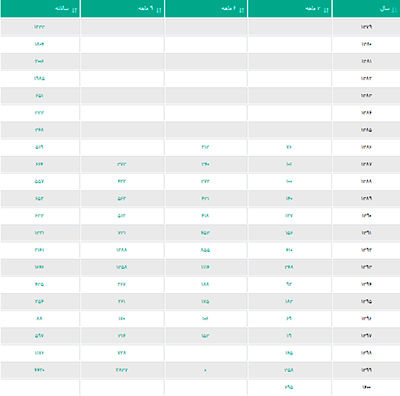This screenshot has width=400, height=396.
Task: Click the annual (سالانه) value for year ۱۳۷۹
Action: (x=39, y=27)
